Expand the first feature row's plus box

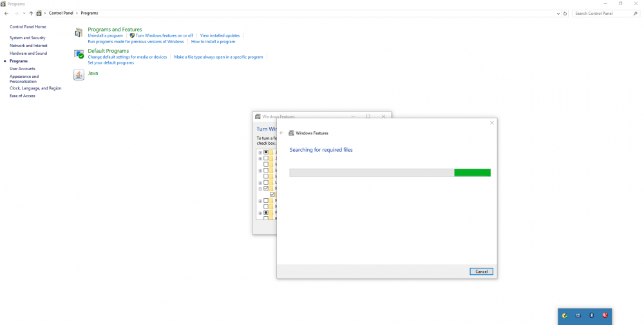260,153
